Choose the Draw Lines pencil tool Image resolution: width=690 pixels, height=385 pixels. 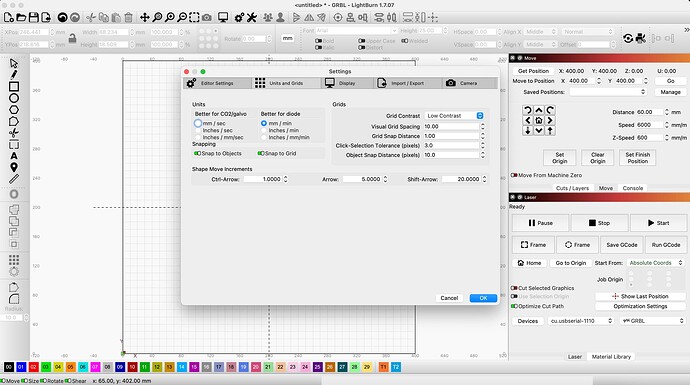(x=14, y=75)
